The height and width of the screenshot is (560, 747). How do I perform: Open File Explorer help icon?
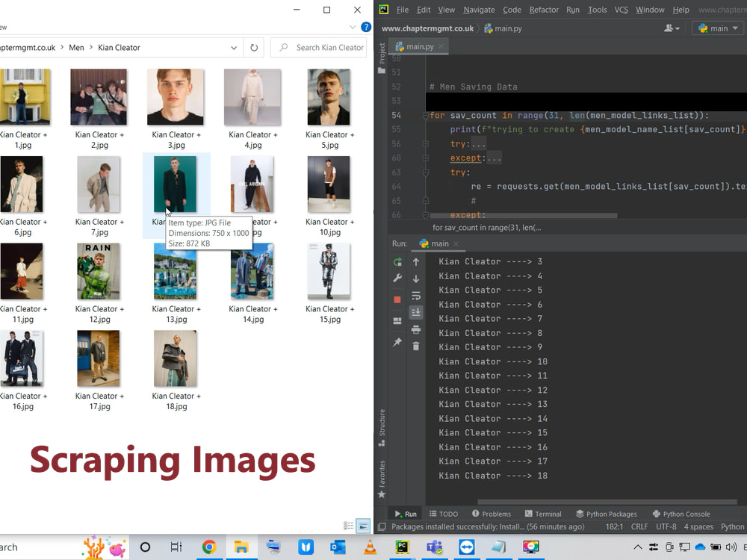pyautogui.click(x=366, y=27)
